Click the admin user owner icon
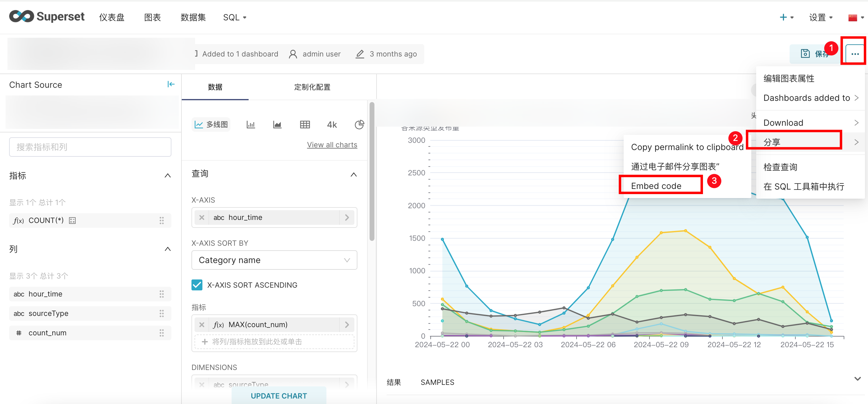This screenshot has height=404, width=868. 293,54
